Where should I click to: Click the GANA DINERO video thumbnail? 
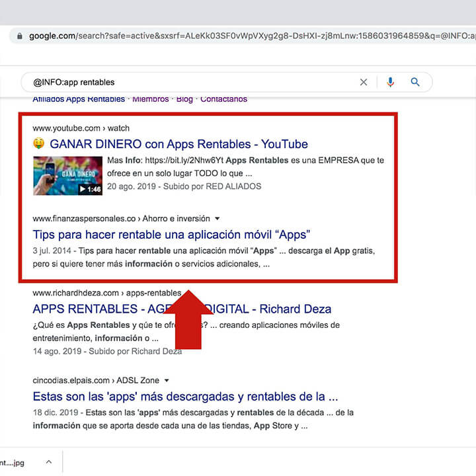(67, 175)
